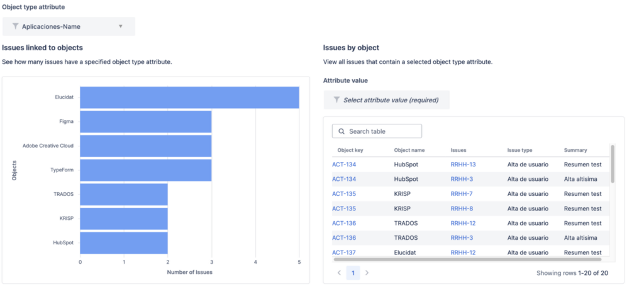Viewport: 644px width, 292px height.
Task: Sort table by Object key column header
Action: (x=350, y=150)
